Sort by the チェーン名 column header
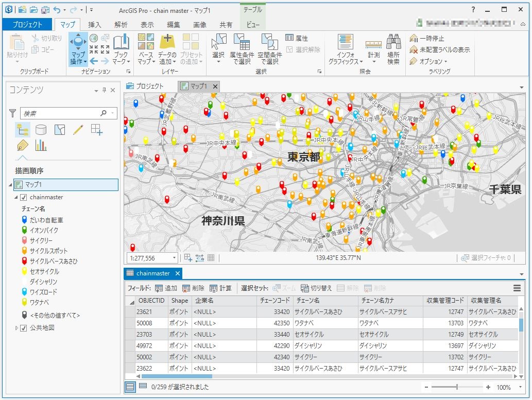The image size is (532, 400). point(325,301)
